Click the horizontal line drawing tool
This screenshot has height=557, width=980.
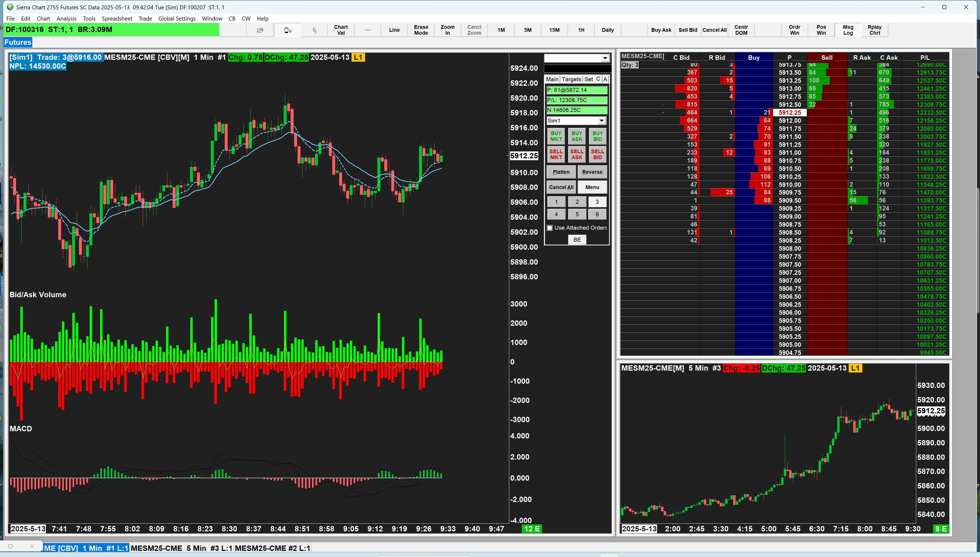367,30
